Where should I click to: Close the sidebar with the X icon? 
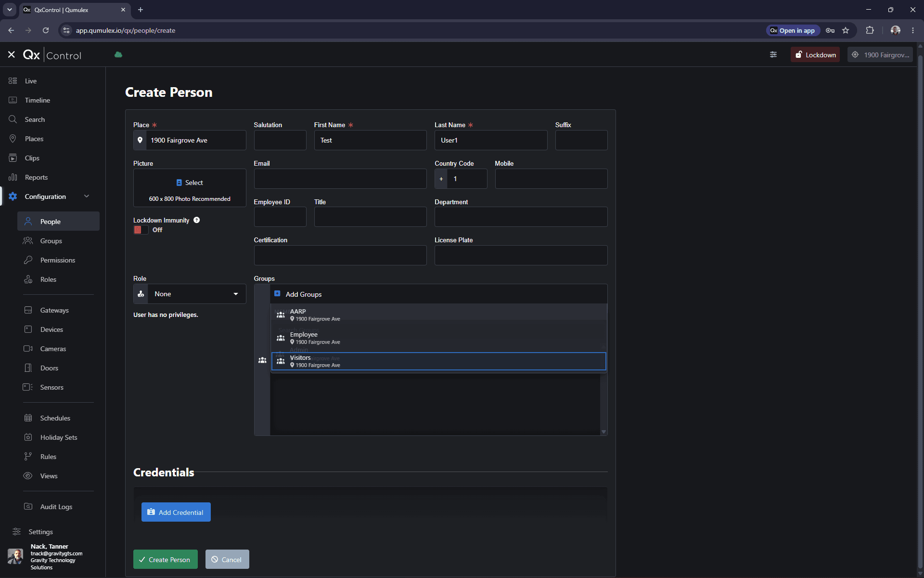[x=12, y=55]
